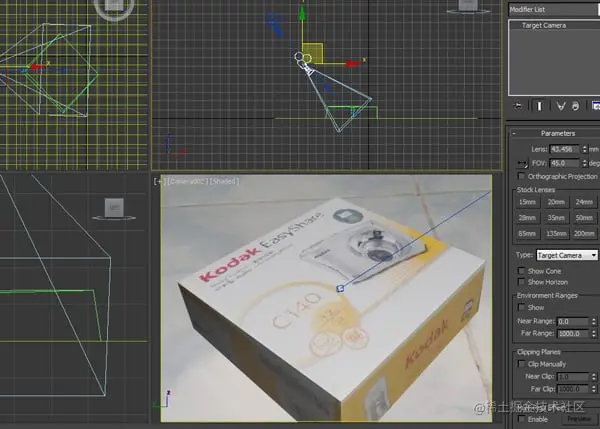
Task: Click the Lens value field
Action: tap(564, 149)
